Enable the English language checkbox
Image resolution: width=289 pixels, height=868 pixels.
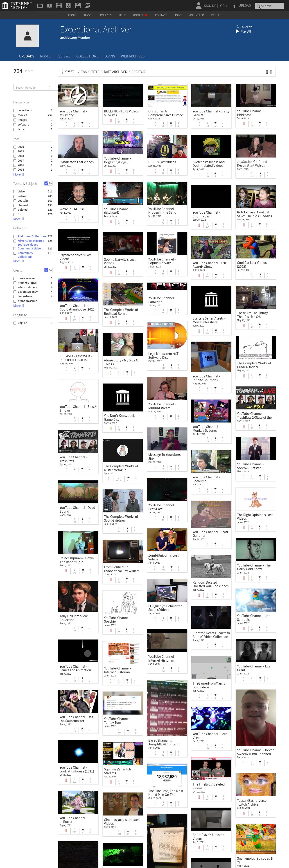pos(15,323)
